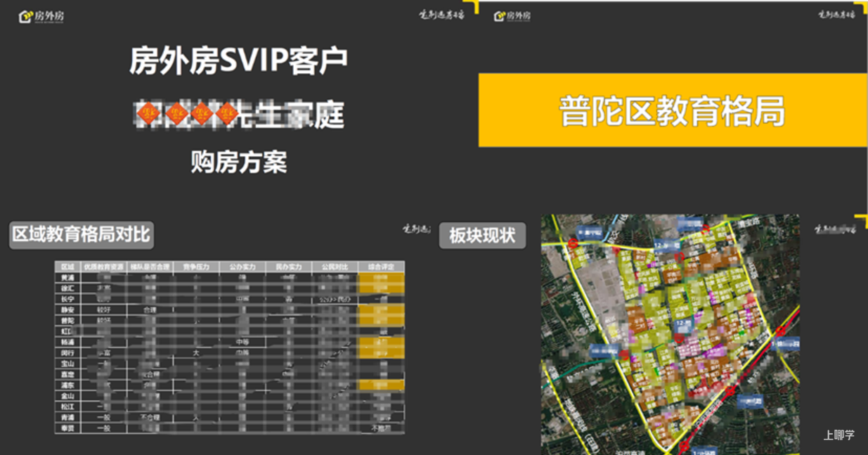Click the 梯队是否合理 column header
Viewport: 868px width, 455px height.
click(x=150, y=267)
